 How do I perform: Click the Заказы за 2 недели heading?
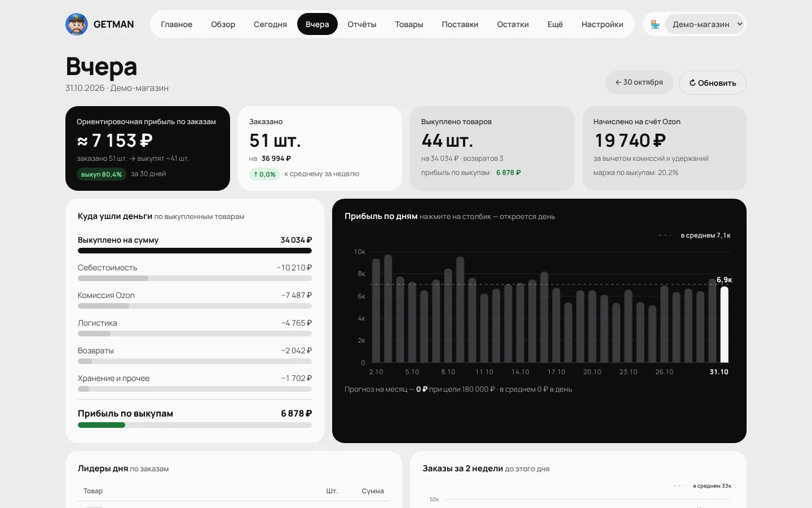pos(462,468)
